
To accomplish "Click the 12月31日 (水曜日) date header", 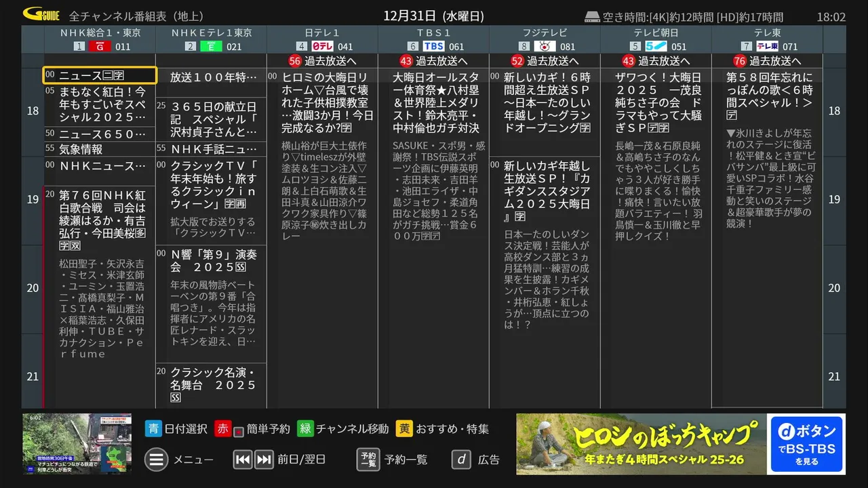I will [x=433, y=16].
